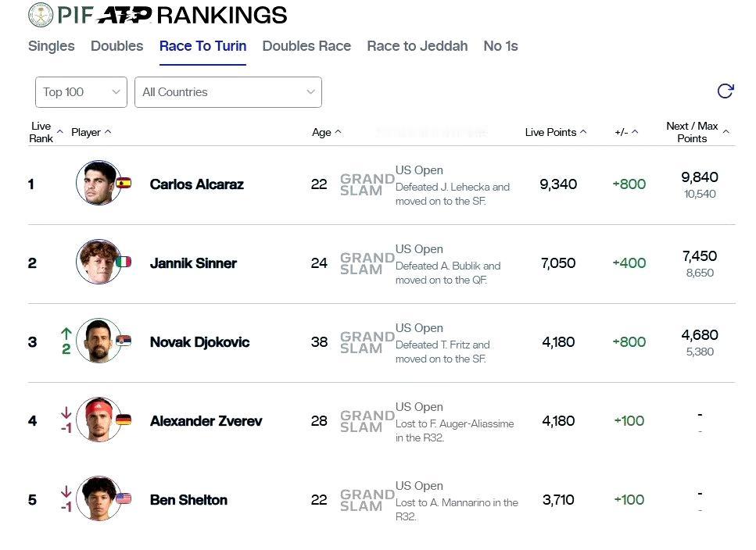This screenshot has width=756, height=550.
Task: Click the USA flag next to Ben Shelton
Action: coord(124,498)
